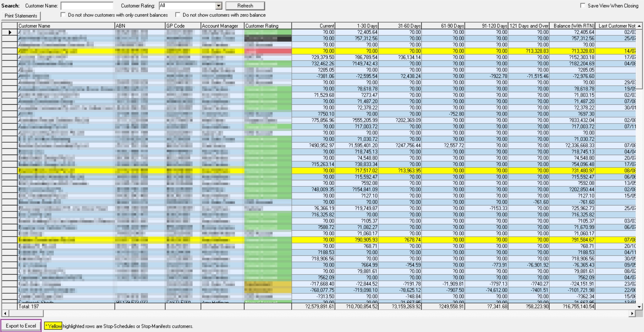644x332 pixels.
Task: Click the Print Statements button
Action: click(x=22, y=16)
